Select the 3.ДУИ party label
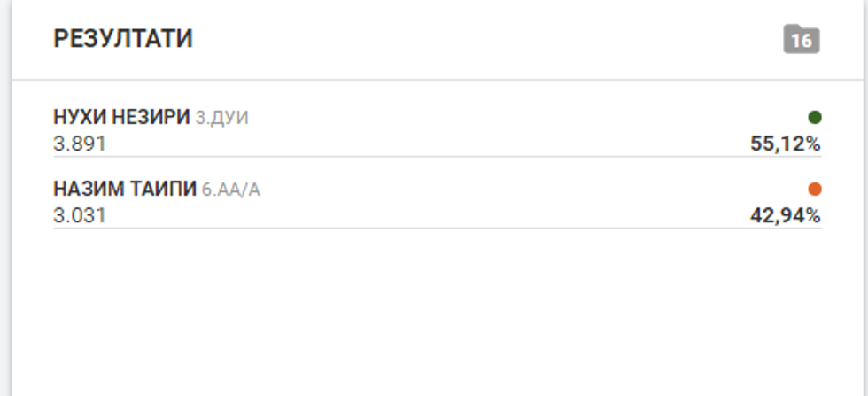This screenshot has height=396, width=868. coord(221,117)
